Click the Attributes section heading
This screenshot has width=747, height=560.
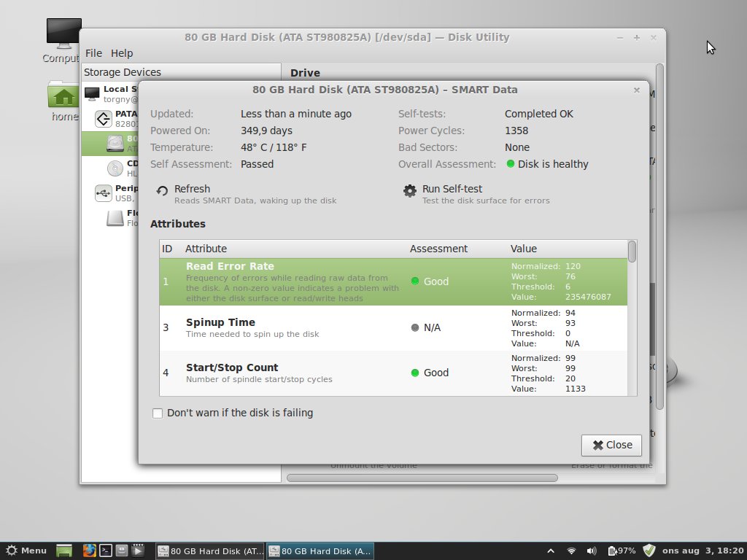(178, 224)
